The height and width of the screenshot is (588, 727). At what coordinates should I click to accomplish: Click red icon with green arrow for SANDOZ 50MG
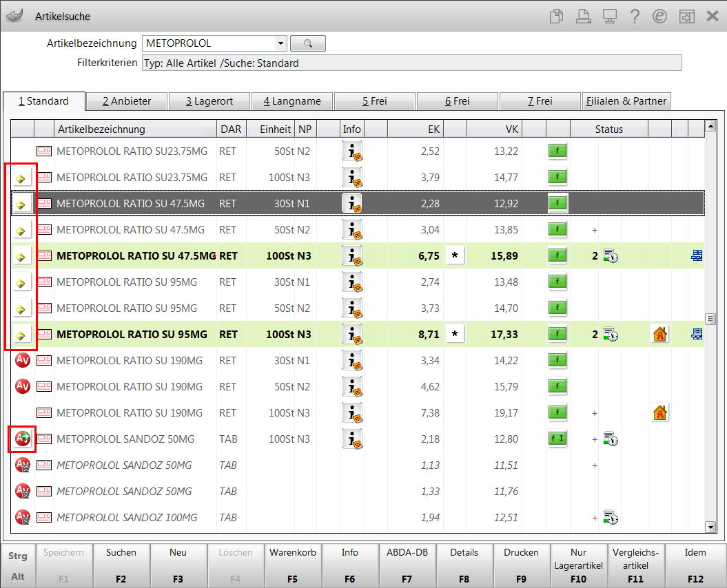pyautogui.click(x=23, y=439)
